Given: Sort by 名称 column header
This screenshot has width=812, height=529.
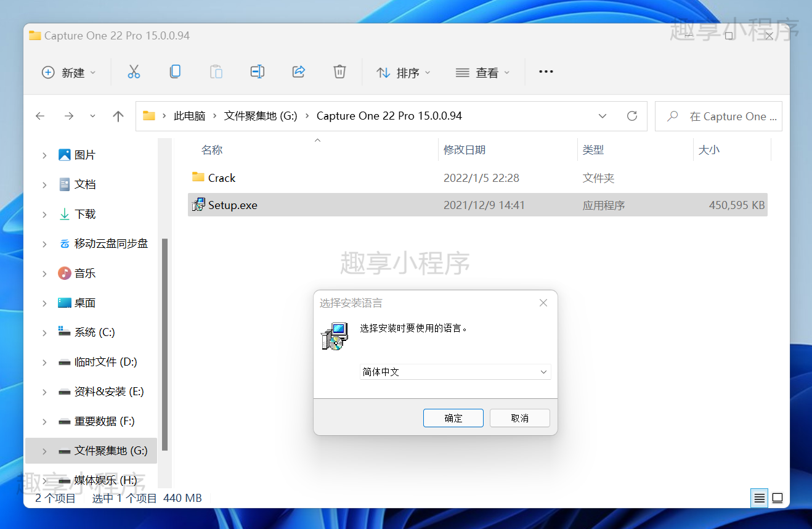Looking at the screenshot, I should [212, 150].
